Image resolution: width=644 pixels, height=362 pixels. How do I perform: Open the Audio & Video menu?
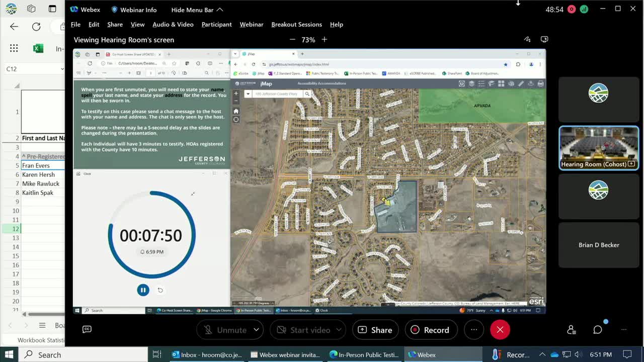(x=173, y=24)
